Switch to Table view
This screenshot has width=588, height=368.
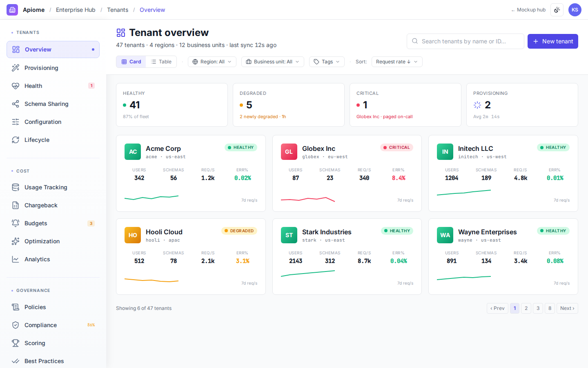[161, 62]
